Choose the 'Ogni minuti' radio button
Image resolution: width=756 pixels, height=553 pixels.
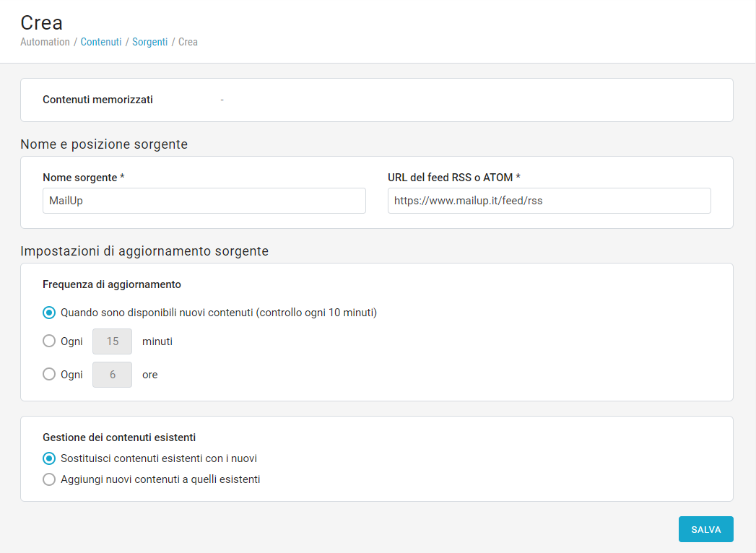pos(49,341)
